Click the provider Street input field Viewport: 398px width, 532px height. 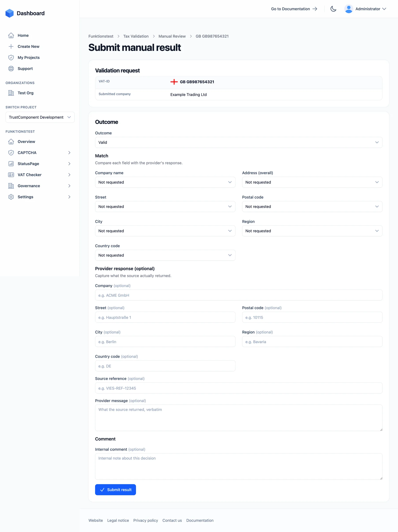click(165, 317)
